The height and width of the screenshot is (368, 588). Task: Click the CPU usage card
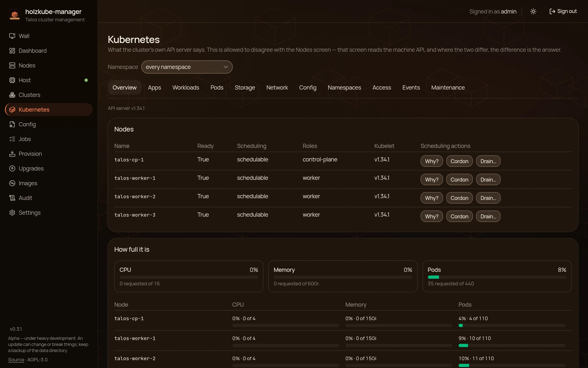(189, 276)
